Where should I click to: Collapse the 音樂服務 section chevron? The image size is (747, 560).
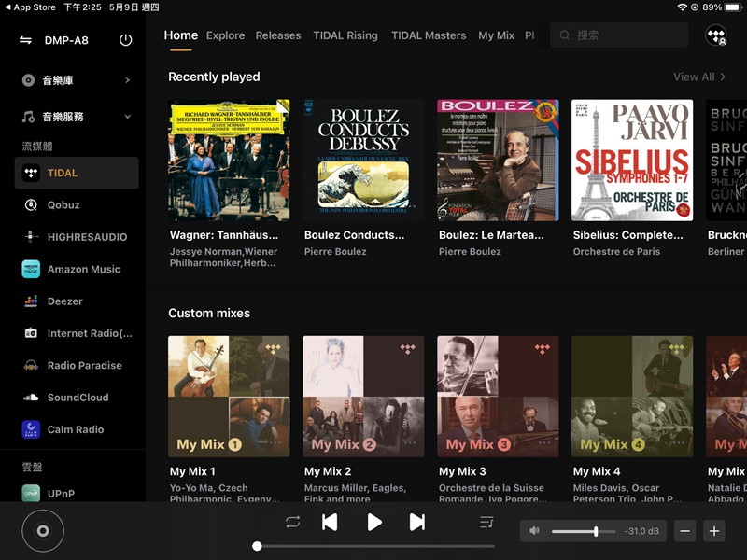[x=127, y=116]
